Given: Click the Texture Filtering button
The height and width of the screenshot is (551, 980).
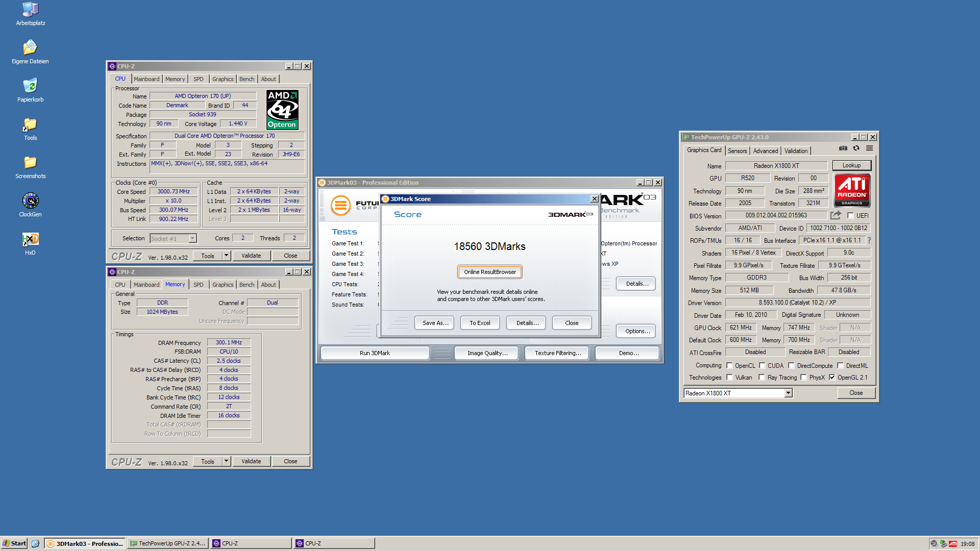Looking at the screenshot, I should pos(558,353).
